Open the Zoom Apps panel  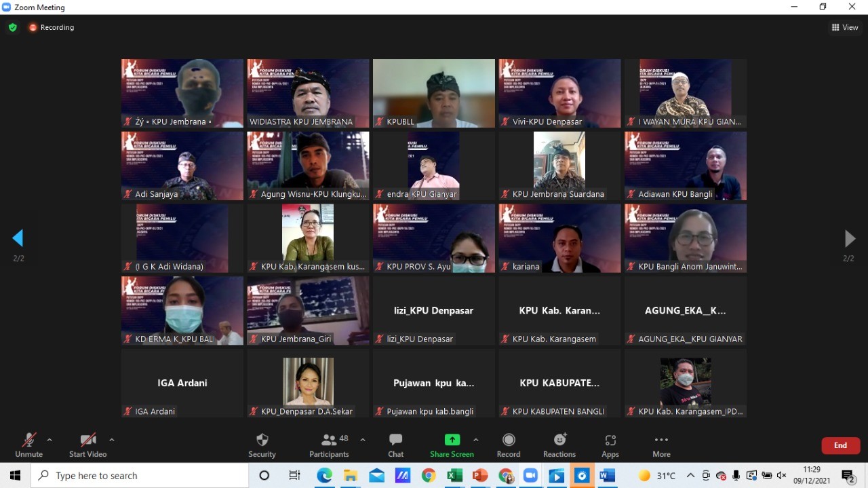tap(610, 445)
